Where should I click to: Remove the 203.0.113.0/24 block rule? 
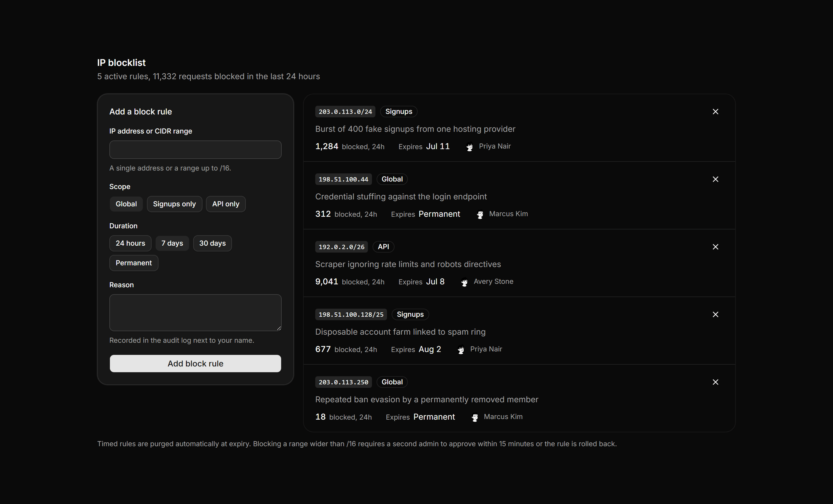[x=715, y=112]
